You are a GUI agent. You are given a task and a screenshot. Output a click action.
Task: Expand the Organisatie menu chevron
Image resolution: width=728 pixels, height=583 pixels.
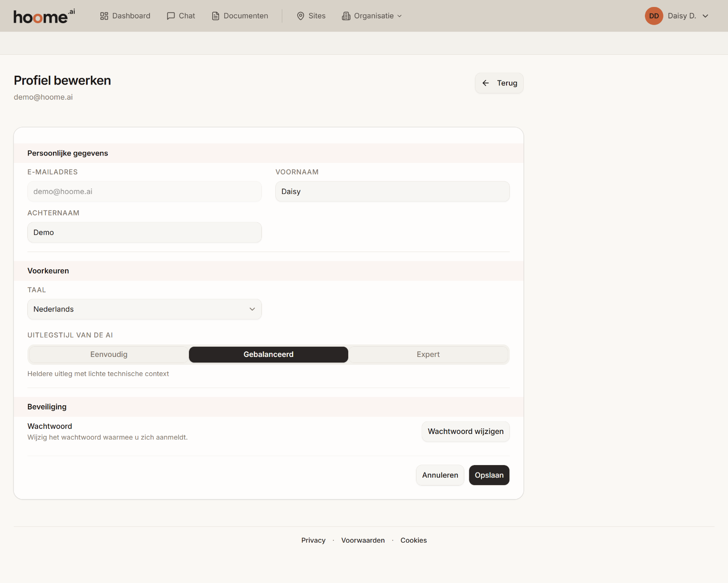tap(399, 16)
